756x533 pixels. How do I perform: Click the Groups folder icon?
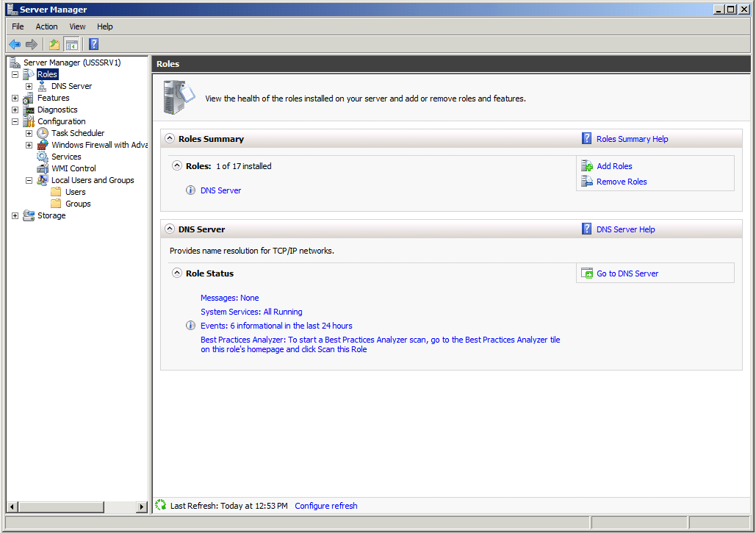57,204
